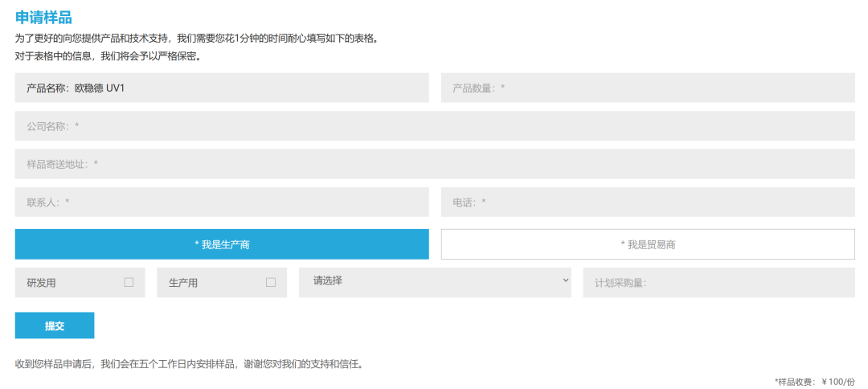Enable the 生产用 checkbox
This screenshot has width=868, height=389.
pyautogui.click(x=271, y=282)
